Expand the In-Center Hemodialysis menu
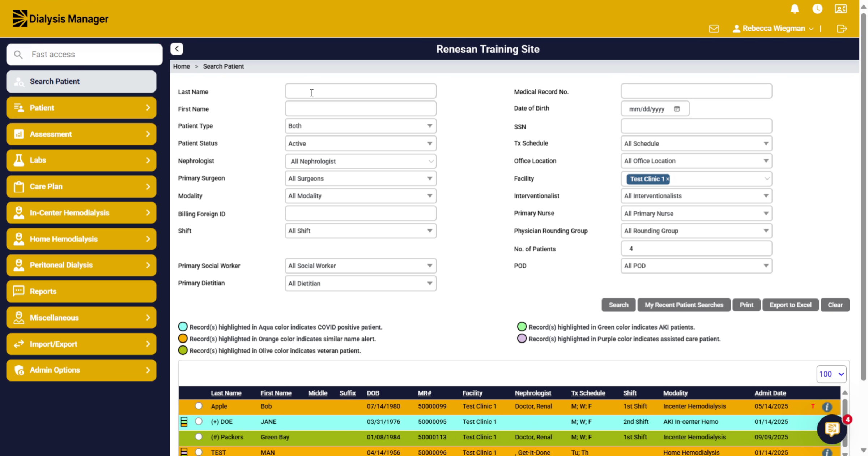Viewport: 868px width, 456px height. pos(81,212)
